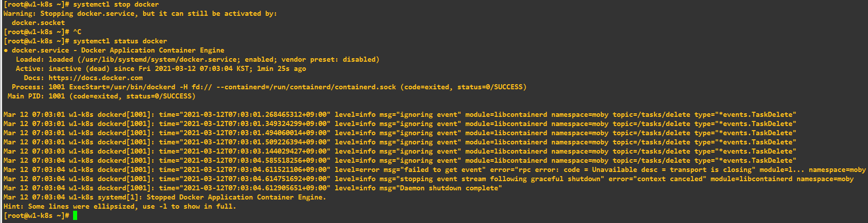The height and width of the screenshot is (223, 868).
Task: Open the https://docs.docker.com docs link
Action: point(96,78)
